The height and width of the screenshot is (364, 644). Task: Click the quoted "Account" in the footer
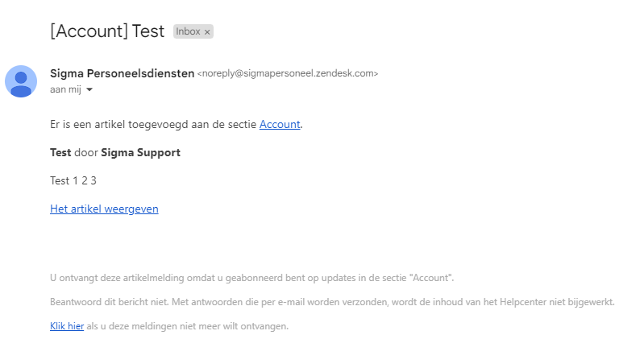430,278
